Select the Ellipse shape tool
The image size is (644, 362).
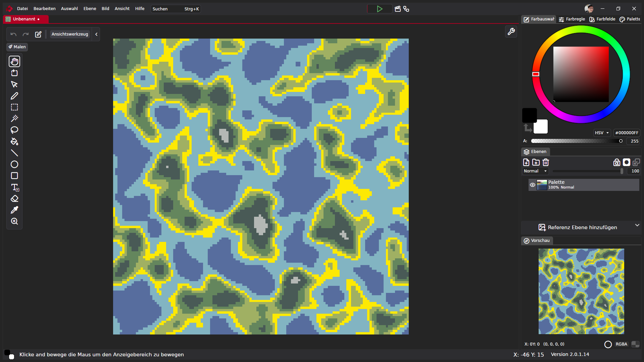click(14, 164)
